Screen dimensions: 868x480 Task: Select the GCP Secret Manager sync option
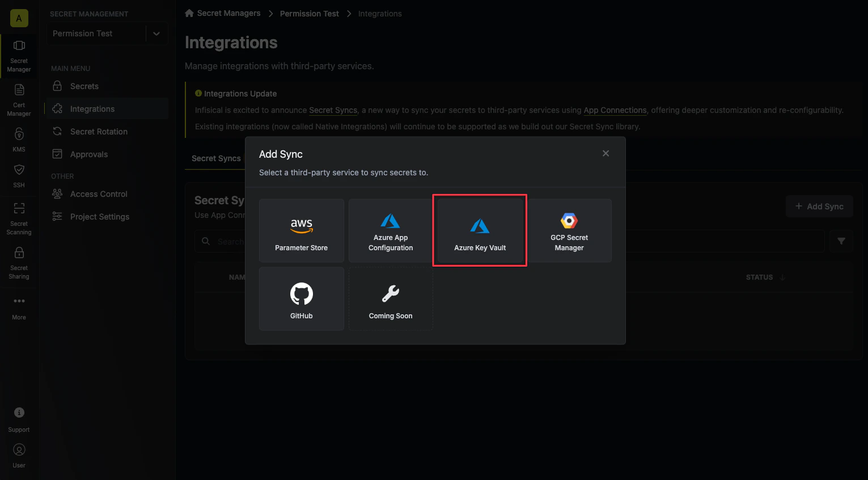[x=569, y=230]
